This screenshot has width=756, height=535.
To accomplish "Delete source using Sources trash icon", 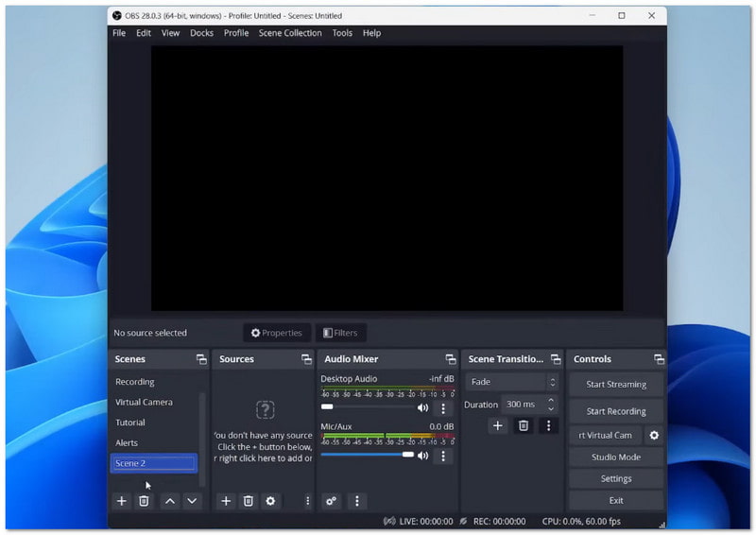I will click(x=248, y=501).
